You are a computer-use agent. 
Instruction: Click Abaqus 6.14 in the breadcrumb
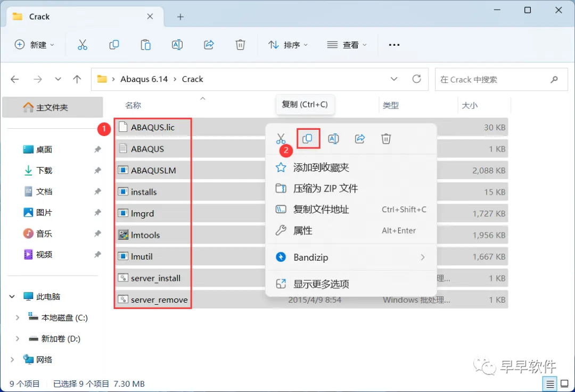tap(144, 79)
